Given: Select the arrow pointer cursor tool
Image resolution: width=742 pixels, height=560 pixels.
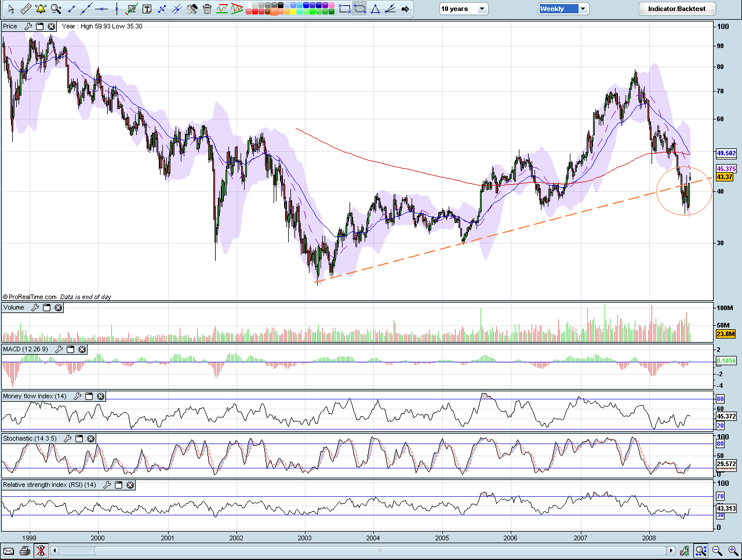Looking at the screenshot, I should click(11, 9).
